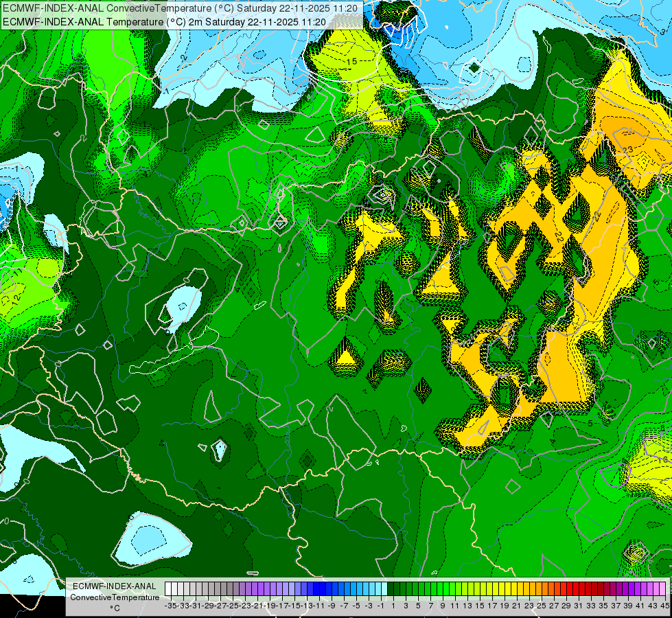Click the '15' contour label in the yellow area
The image size is (672, 618).
352,62
